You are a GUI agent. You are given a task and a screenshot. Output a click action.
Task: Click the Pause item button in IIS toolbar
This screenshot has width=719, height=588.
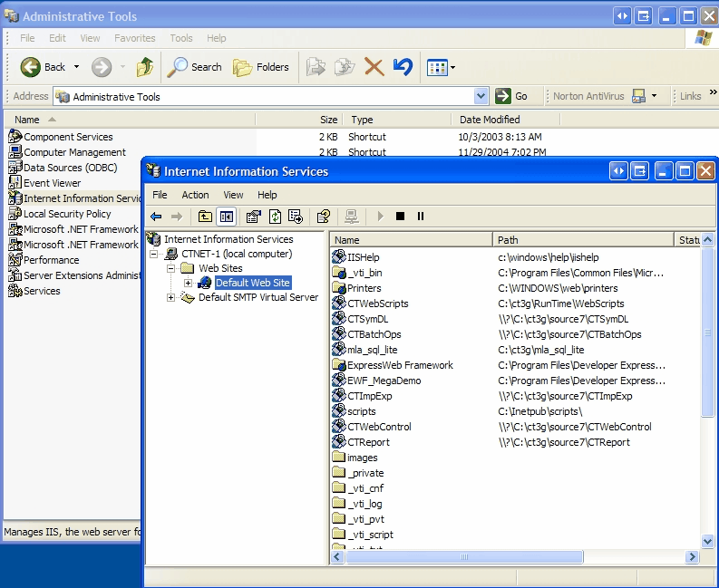click(421, 217)
